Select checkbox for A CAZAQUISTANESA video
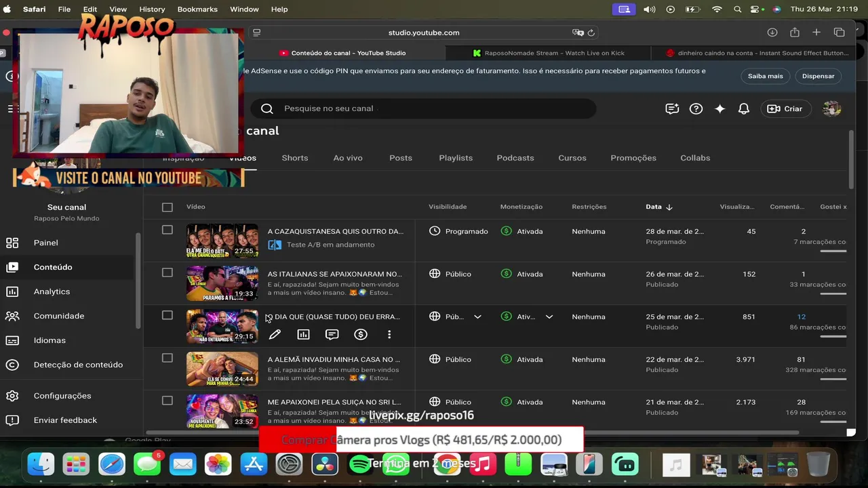The height and width of the screenshot is (488, 868). coord(167,230)
